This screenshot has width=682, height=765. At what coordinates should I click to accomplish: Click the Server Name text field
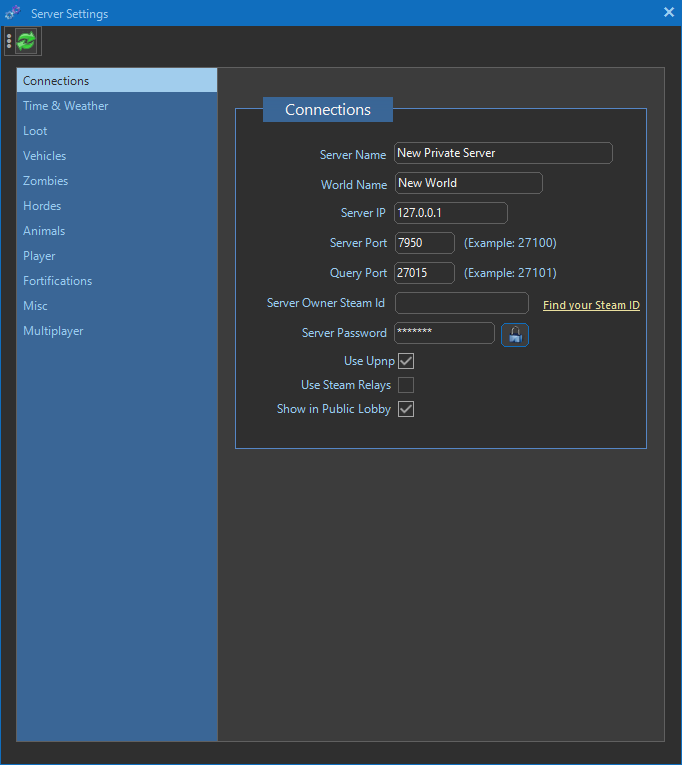pyautogui.click(x=503, y=153)
